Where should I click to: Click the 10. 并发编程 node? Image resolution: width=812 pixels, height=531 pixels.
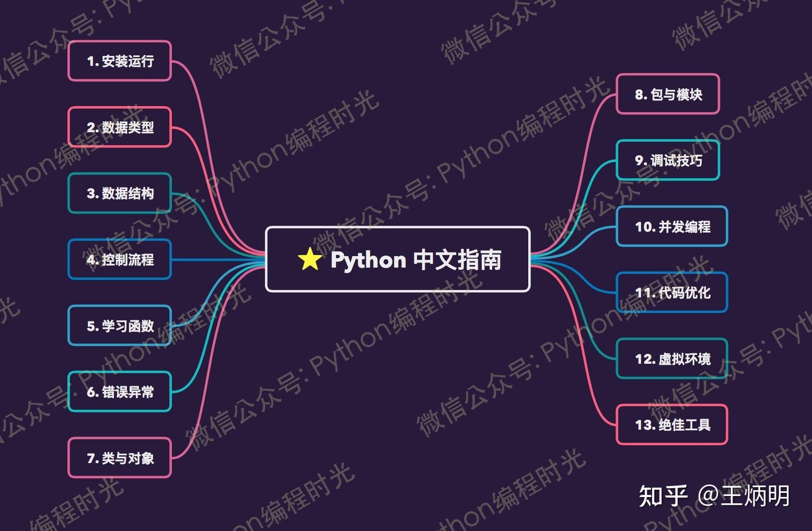tap(672, 227)
